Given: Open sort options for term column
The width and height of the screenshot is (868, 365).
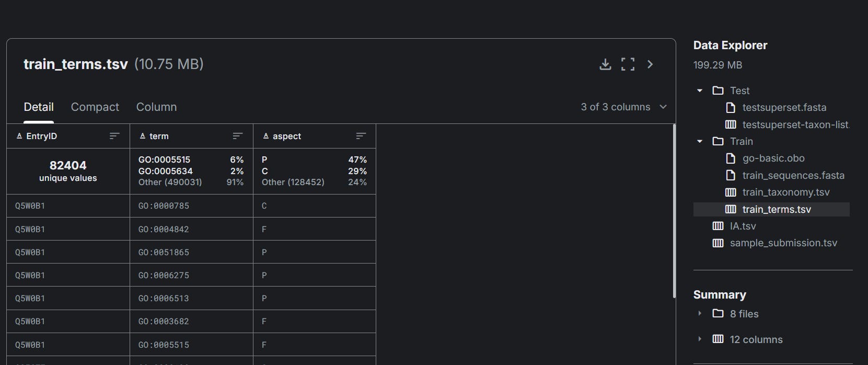Looking at the screenshot, I should coord(238,136).
